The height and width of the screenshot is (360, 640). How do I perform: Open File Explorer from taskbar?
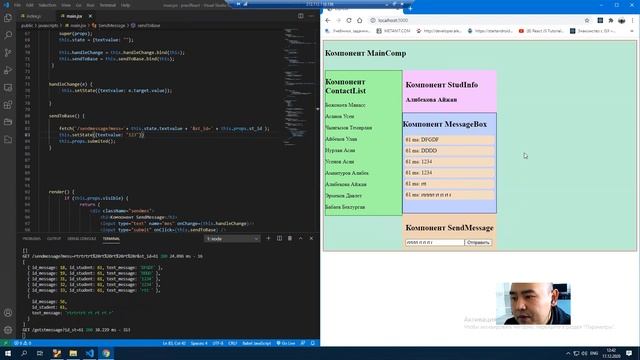coord(73,353)
